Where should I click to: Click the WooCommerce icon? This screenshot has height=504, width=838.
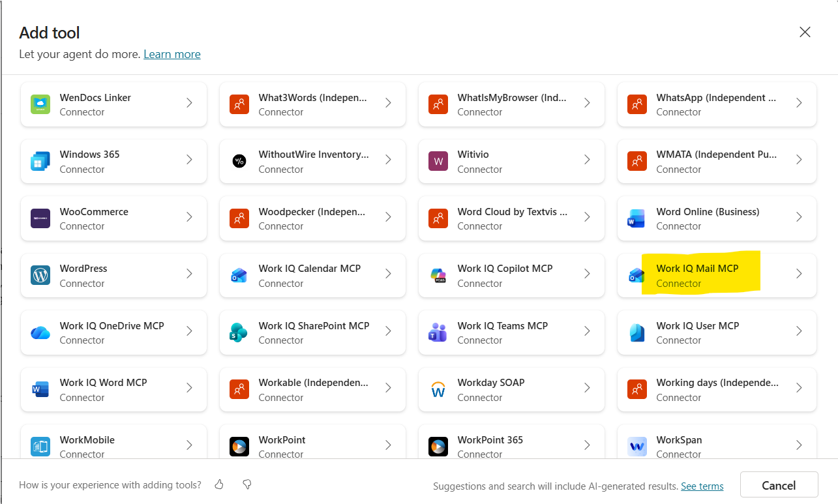coord(40,218)
